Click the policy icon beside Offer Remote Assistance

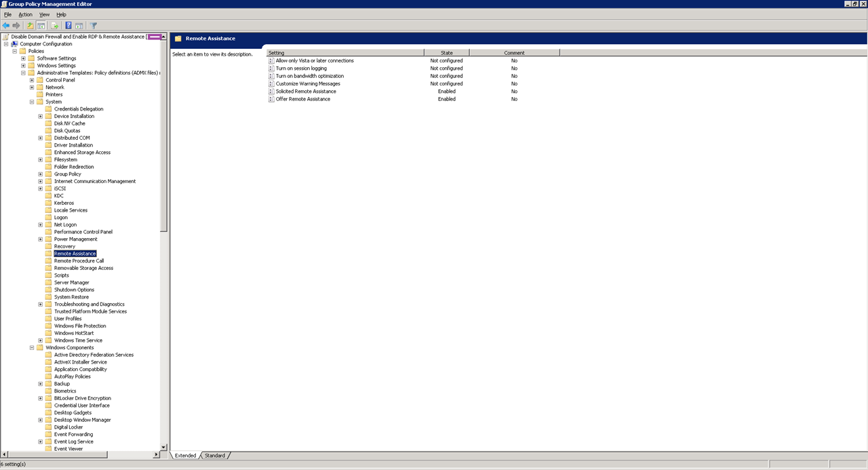(x=271, y=99)
